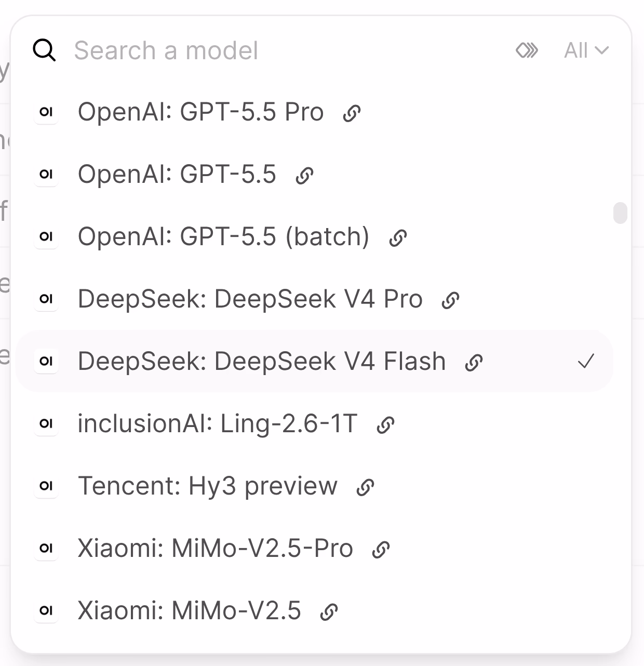Click the link icon beside GPT-5.5 (batch)

[398, 237]
